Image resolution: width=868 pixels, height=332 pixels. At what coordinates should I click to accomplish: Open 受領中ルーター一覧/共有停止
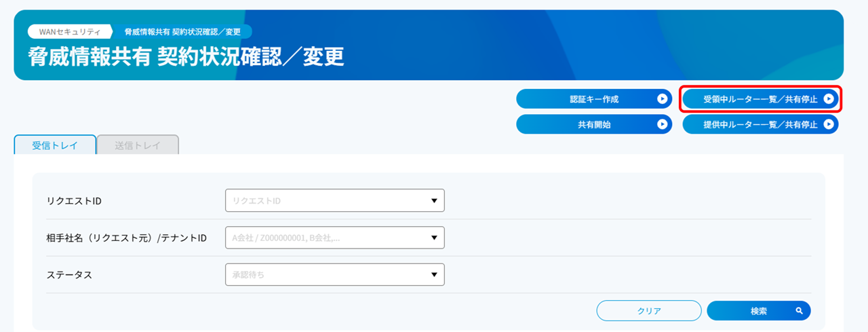click(x=760, y=99)
